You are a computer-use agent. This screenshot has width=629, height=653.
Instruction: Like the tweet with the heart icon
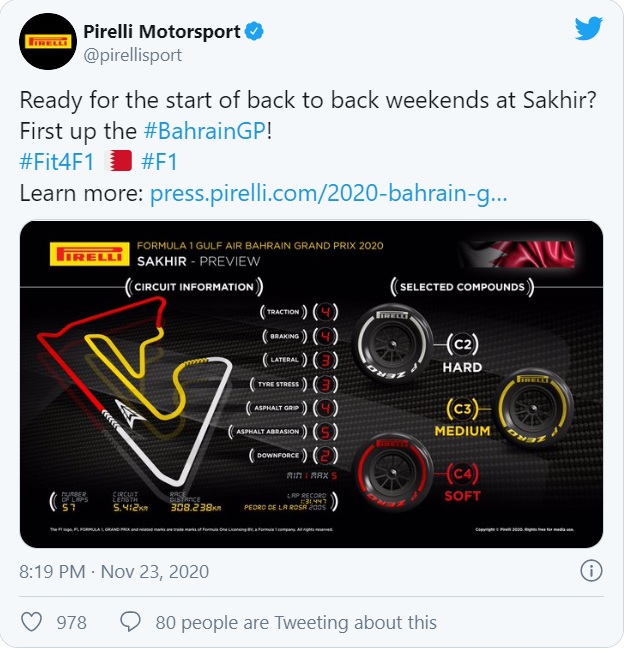(x=32, y=622)
